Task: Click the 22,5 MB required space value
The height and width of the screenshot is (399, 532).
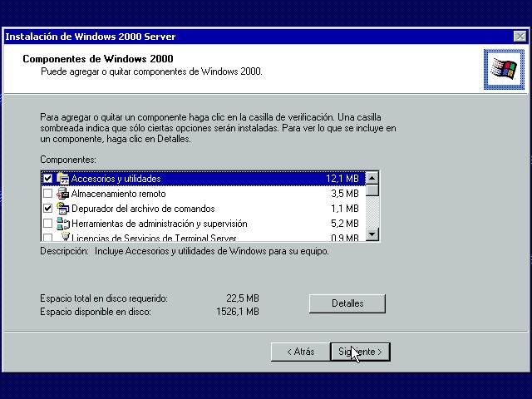Action: (243, 298)
